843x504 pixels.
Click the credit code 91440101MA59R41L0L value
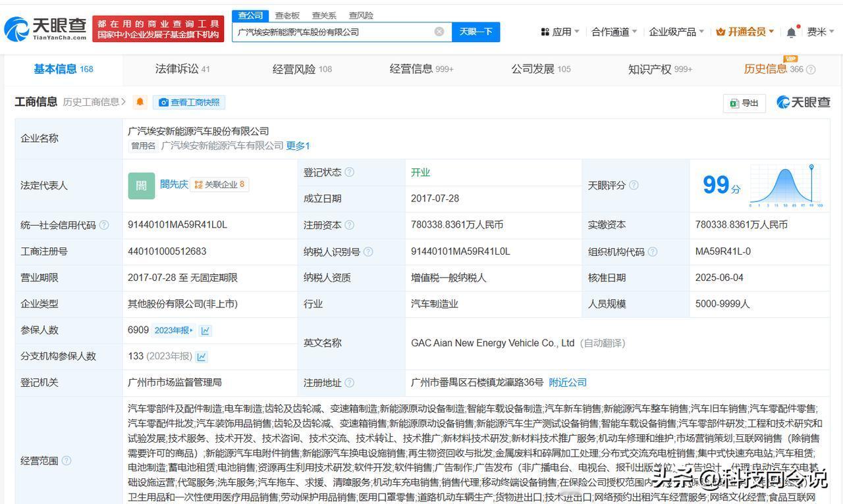pyautogui.click(x=177, y=225)
